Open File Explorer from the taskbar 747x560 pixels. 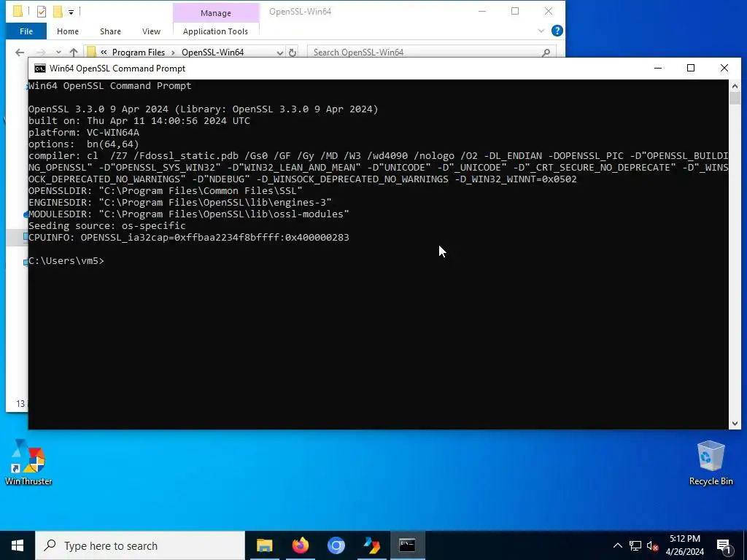point(264,545)
